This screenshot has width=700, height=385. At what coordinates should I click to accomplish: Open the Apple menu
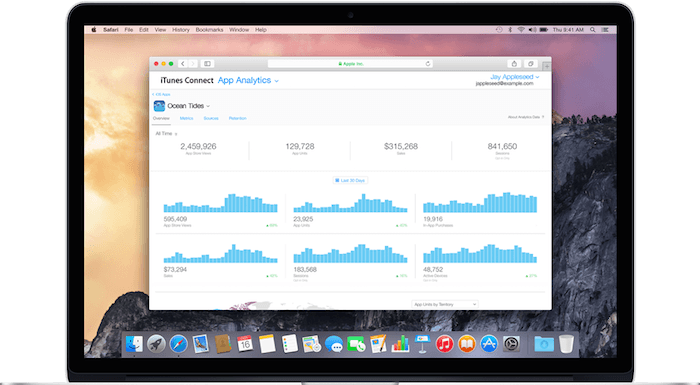click(x=94, y=30)
